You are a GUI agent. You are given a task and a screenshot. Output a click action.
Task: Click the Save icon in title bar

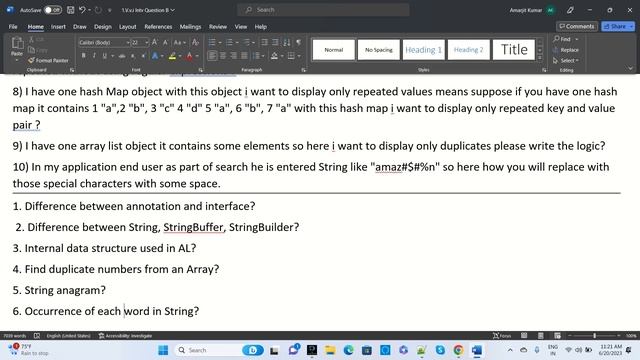pos(71,10)
